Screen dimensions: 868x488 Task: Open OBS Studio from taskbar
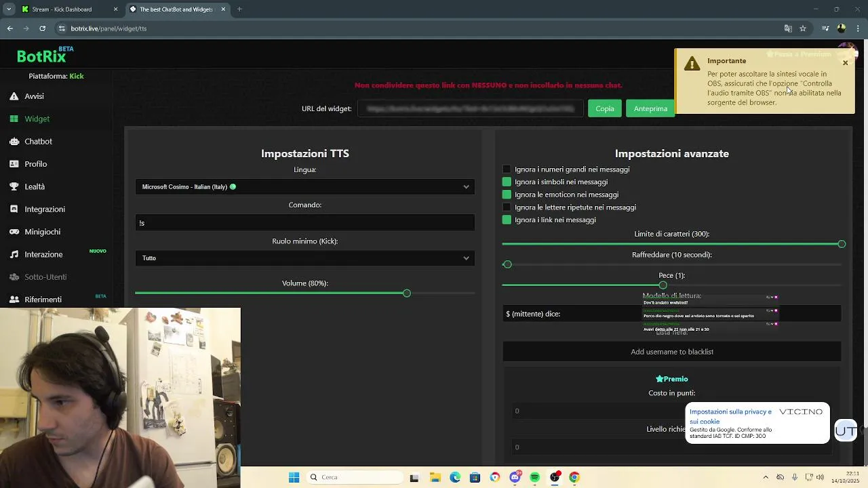coord(555,477)
